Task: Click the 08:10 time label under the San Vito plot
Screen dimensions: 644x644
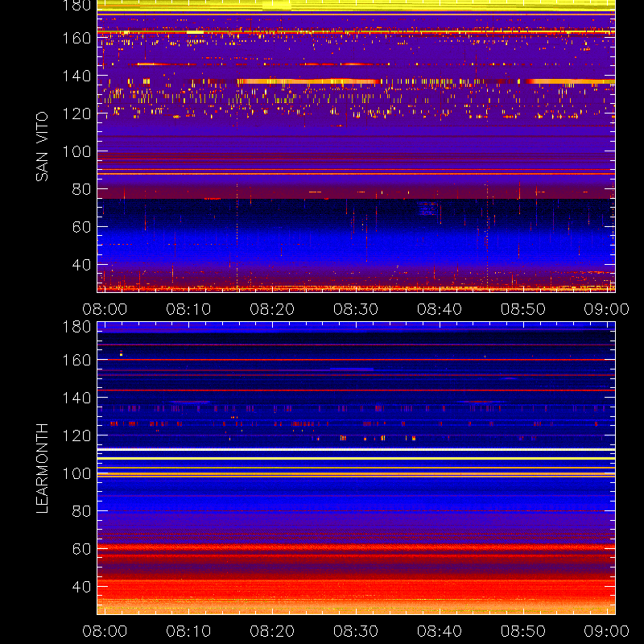Action: click(188, 309)
